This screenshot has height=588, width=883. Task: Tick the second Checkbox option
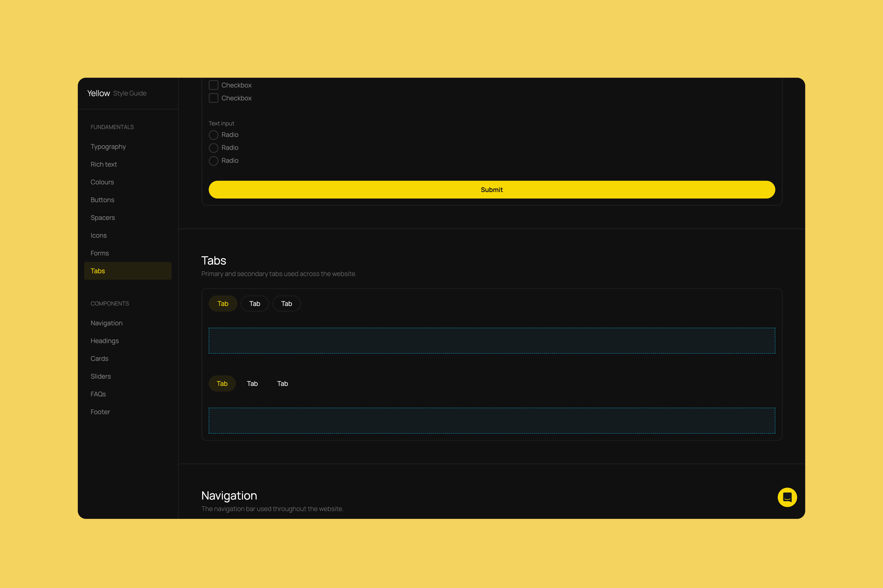213,98
